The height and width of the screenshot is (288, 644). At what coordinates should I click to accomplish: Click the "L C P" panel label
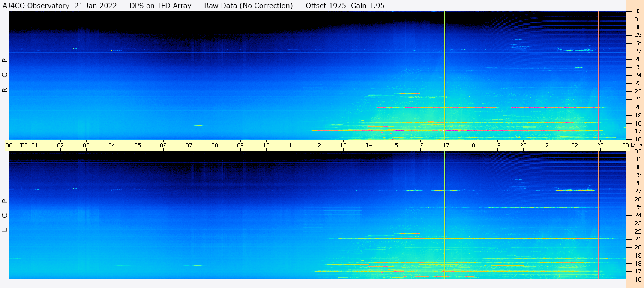[x=5, y=216]
